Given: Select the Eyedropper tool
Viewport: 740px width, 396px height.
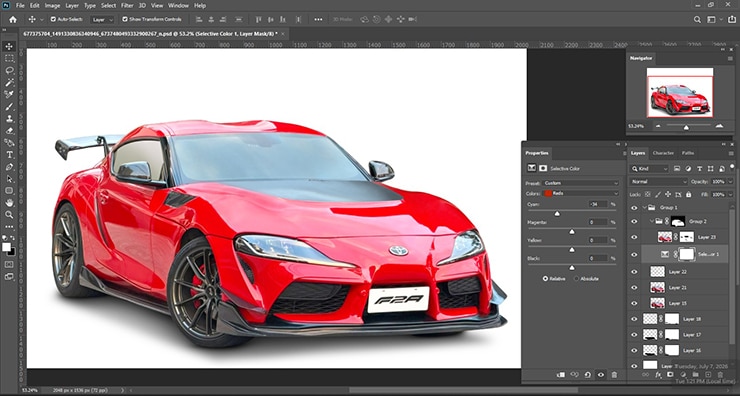Looking at the screenshot, I should [x=9, y=94].
